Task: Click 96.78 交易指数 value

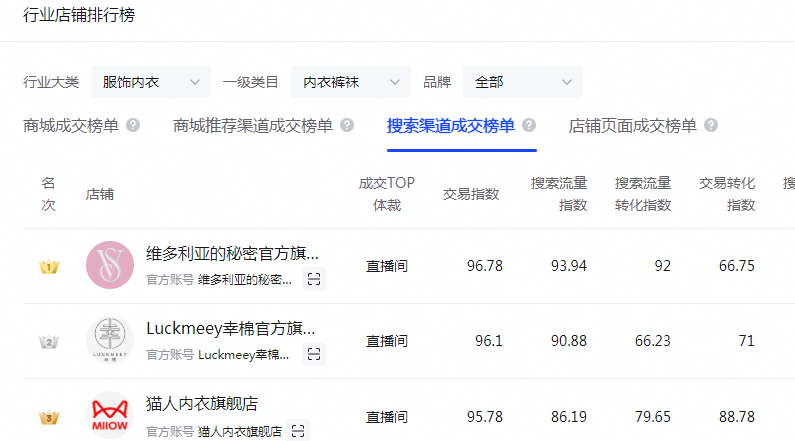Action: tap(485, 266)
